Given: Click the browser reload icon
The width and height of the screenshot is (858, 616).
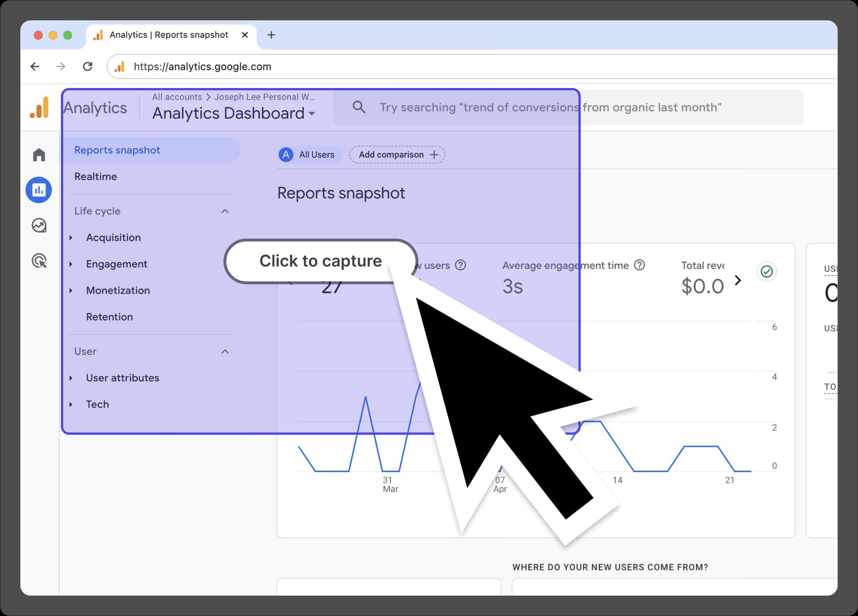Looking at the screenshot, I should coord(88,67).
